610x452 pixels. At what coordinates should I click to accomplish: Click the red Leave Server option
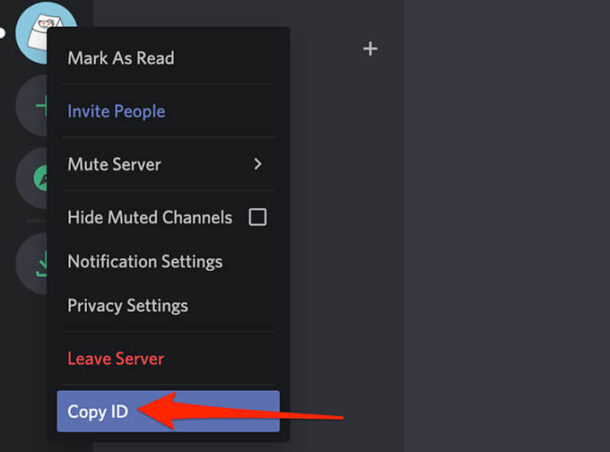pyautogui.click(x=115, y=358)
